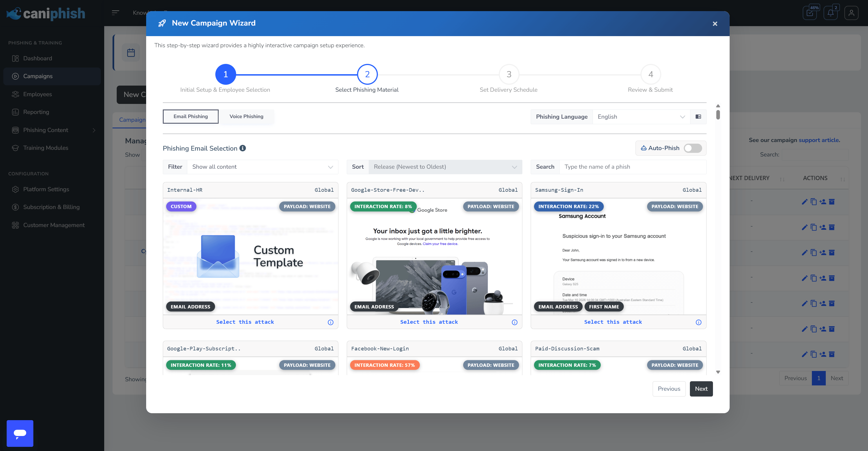Click the 'FIRST NAME' badge on Samsung card
This screenshot has width=868, height=451.
604,307
